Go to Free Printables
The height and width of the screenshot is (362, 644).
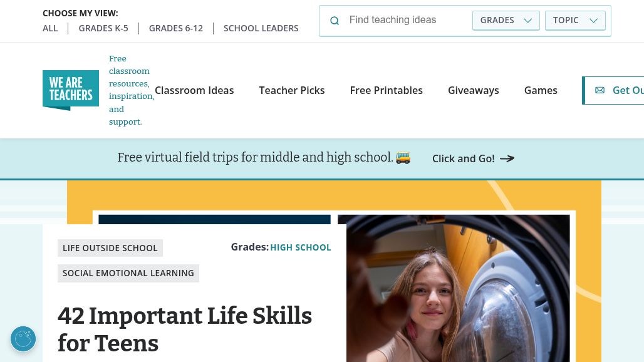[x=386, y=90]
